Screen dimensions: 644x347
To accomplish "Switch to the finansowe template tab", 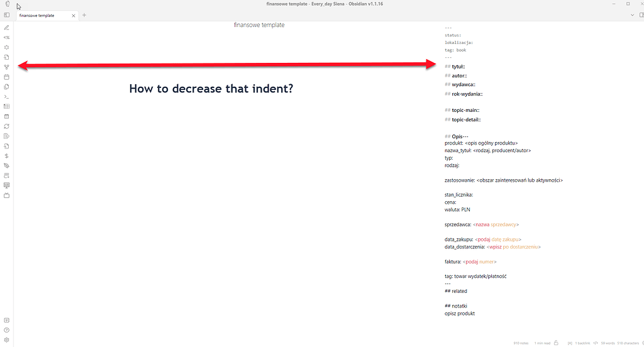I will point(39,15).
